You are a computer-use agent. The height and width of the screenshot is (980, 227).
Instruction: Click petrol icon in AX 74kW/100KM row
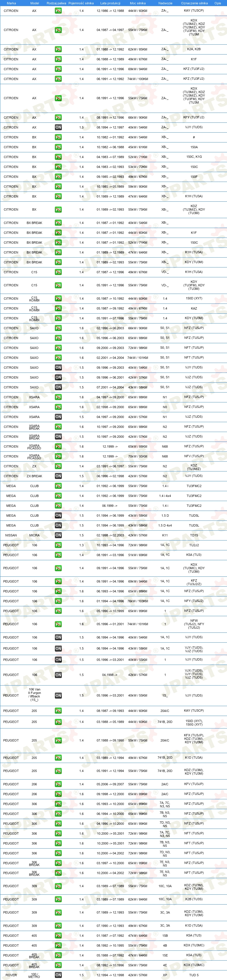[58, 79]
